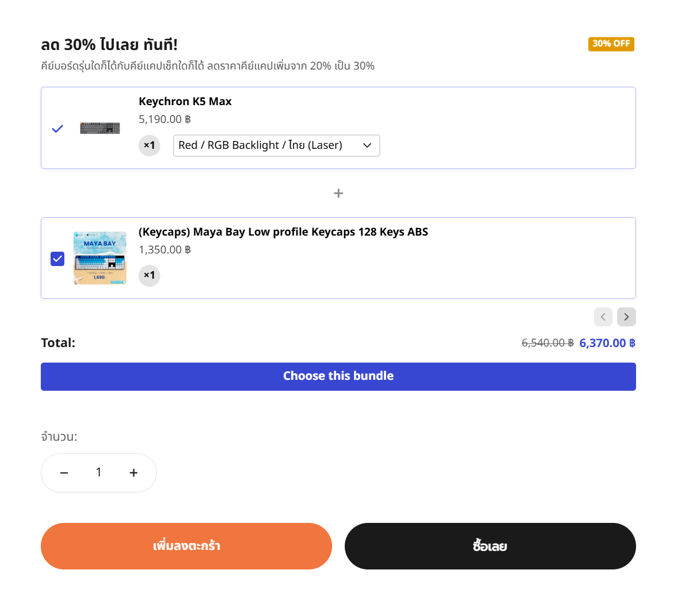Click the next bundle arrow button
Image resolution: width=678 pixels, height=616 pixels.
tap(626, 317)
